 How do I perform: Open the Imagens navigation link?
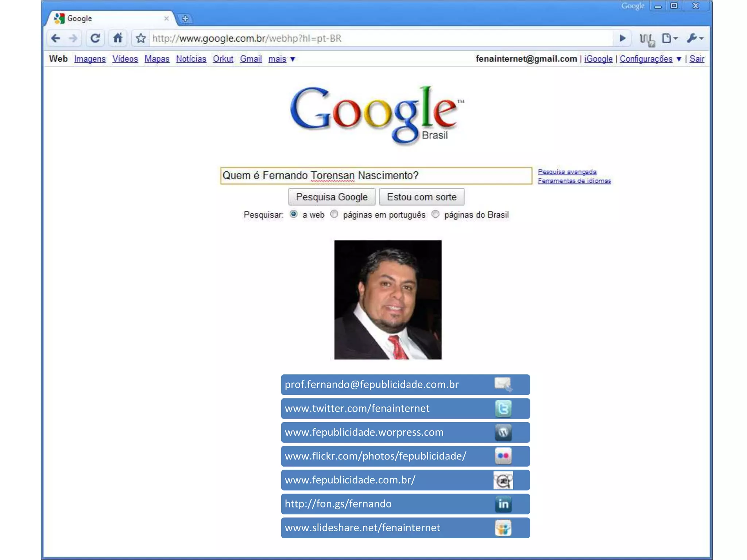tap(90, 59)
